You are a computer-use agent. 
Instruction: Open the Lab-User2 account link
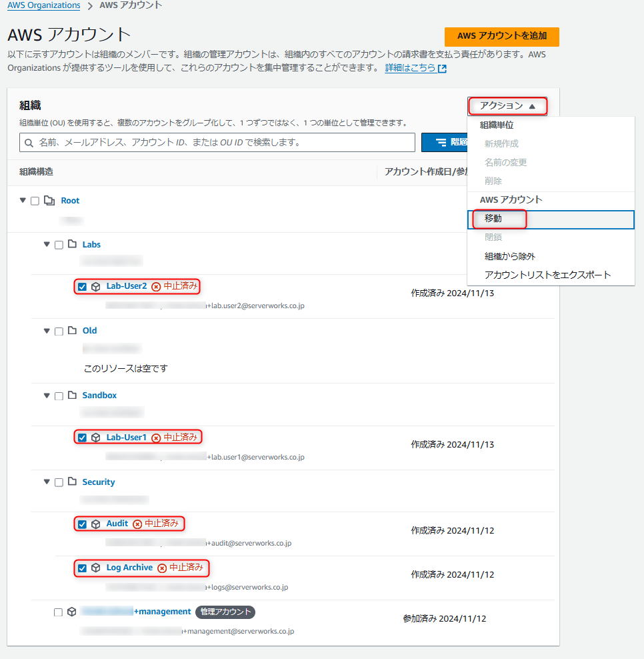click(x=127, y=285)
